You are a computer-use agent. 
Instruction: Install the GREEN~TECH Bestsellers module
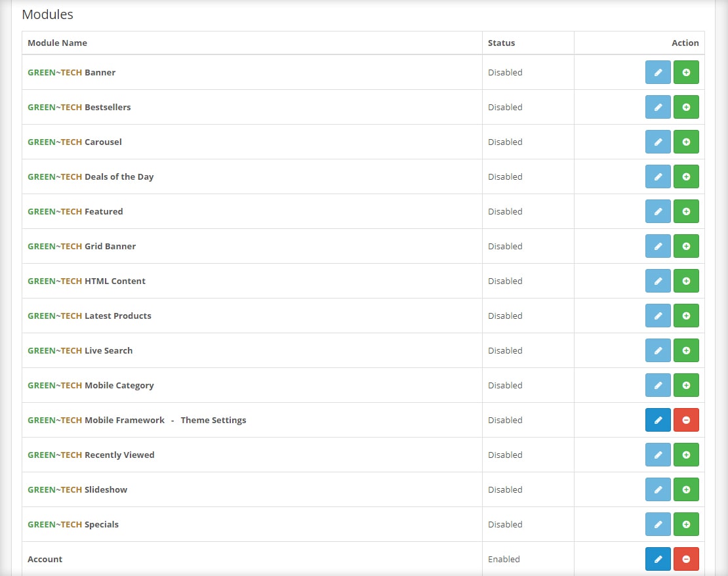click(686, 107)
